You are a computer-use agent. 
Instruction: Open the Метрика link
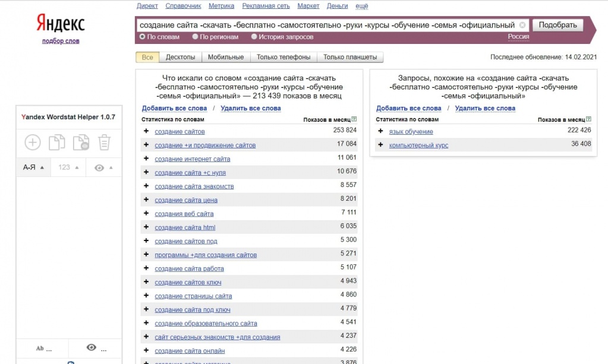pyautogui.click(x=220, y=6)
